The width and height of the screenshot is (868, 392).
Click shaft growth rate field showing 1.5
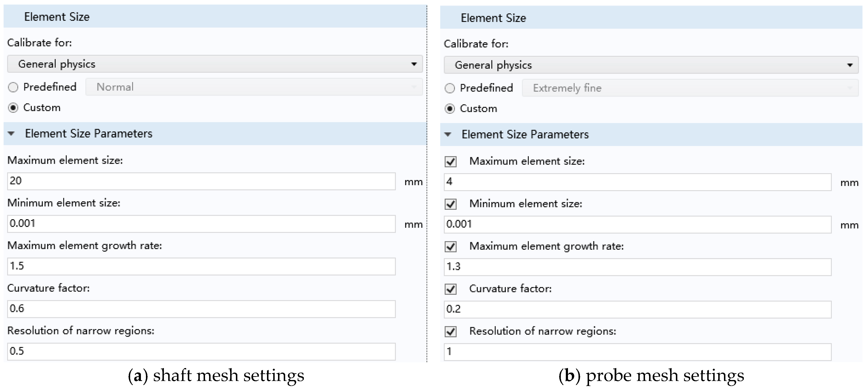[201, 266]
